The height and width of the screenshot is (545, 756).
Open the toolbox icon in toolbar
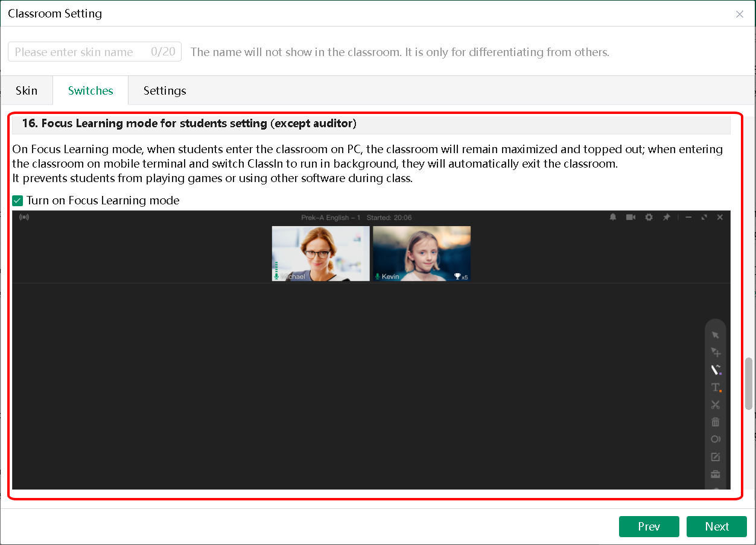pyautogui.click(x=716, y=474)
